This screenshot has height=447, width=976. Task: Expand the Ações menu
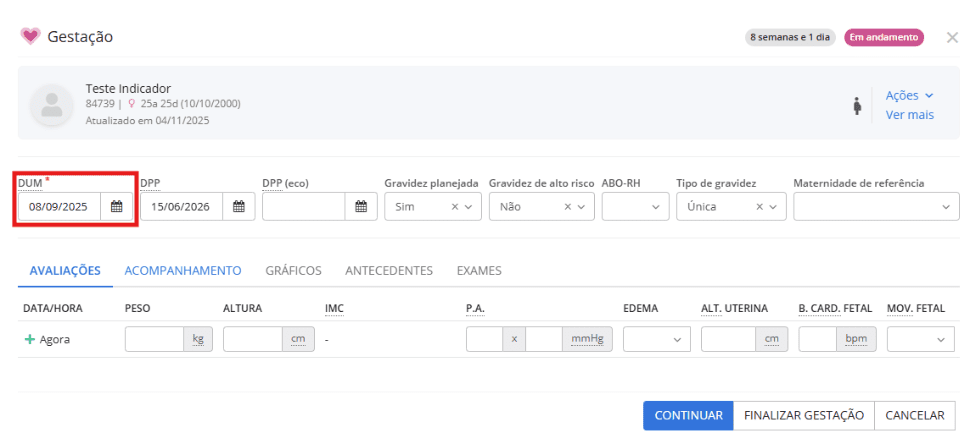pos(909,95)
